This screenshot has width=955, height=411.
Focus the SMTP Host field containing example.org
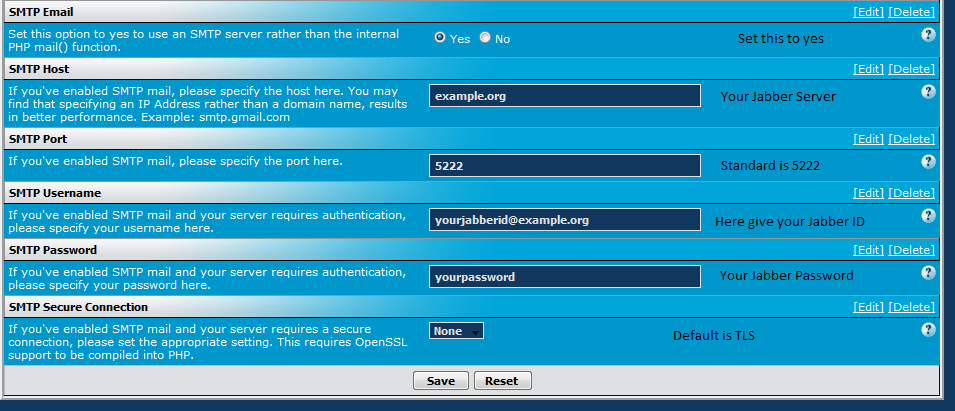(x=564, y=96)
